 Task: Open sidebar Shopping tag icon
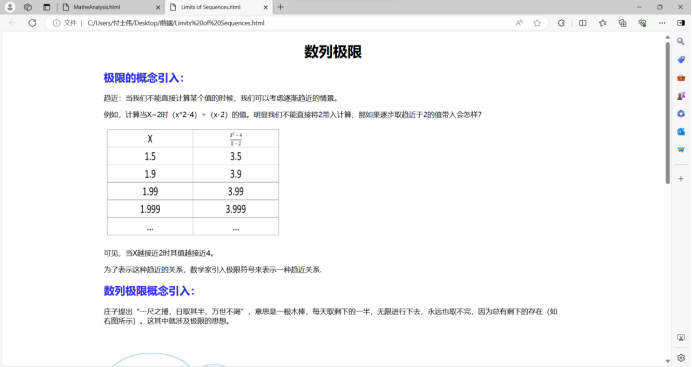pyautogui.click(x=681, y=60)
